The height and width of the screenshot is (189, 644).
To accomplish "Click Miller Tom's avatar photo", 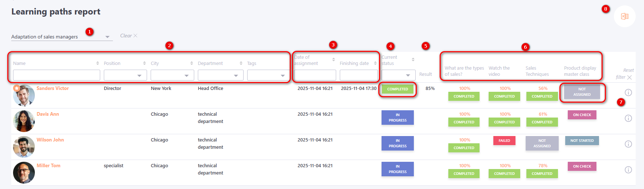I will [24, 172].
